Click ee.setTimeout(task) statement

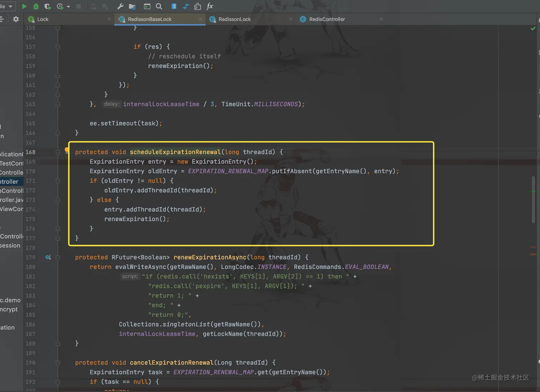pos(126,123)
